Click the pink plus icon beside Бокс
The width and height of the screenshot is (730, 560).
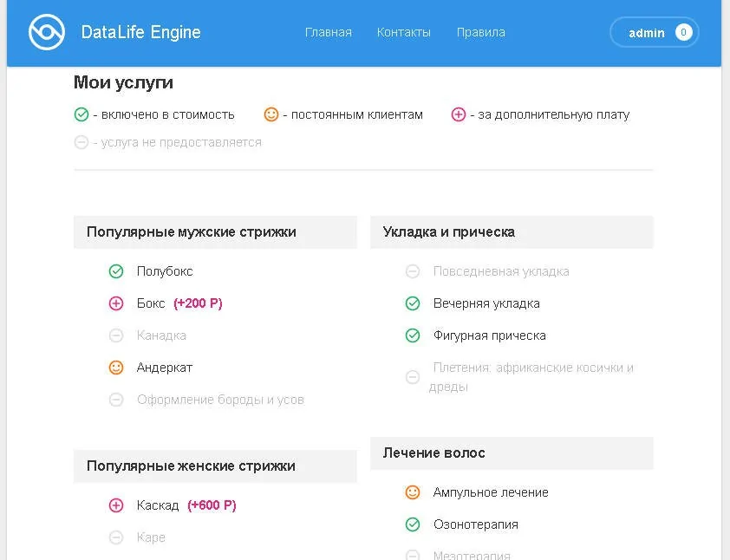[116, 303]
